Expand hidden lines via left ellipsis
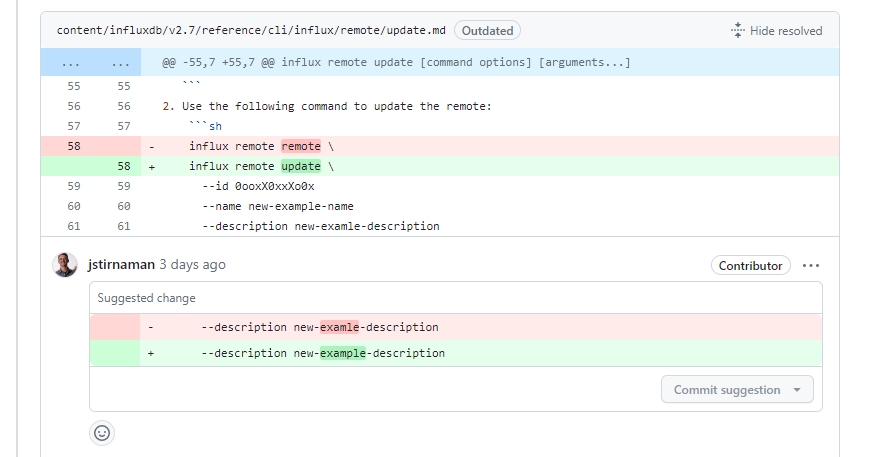Image resolution: width=878 pixels, height=457 pixels. click(x=71, y=63)
